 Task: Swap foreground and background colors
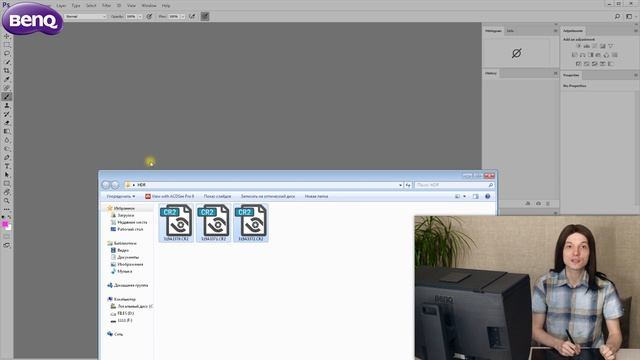point(9,217)
